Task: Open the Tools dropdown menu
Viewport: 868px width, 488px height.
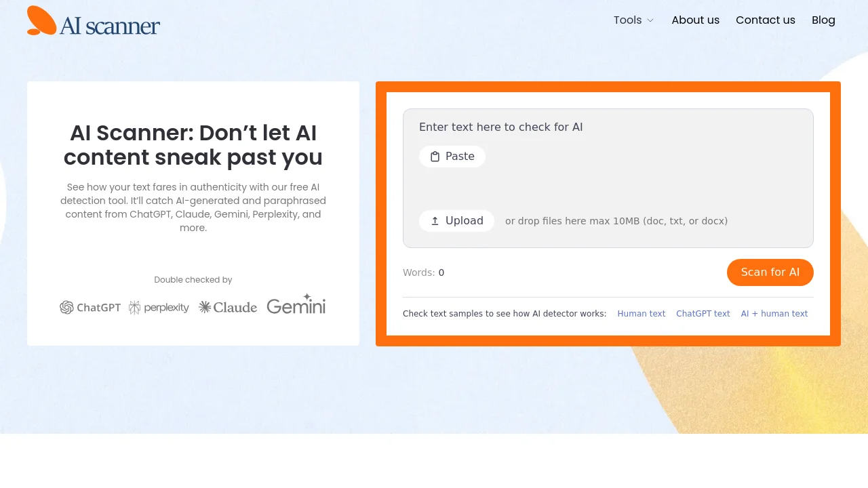Action: point(634,20)
